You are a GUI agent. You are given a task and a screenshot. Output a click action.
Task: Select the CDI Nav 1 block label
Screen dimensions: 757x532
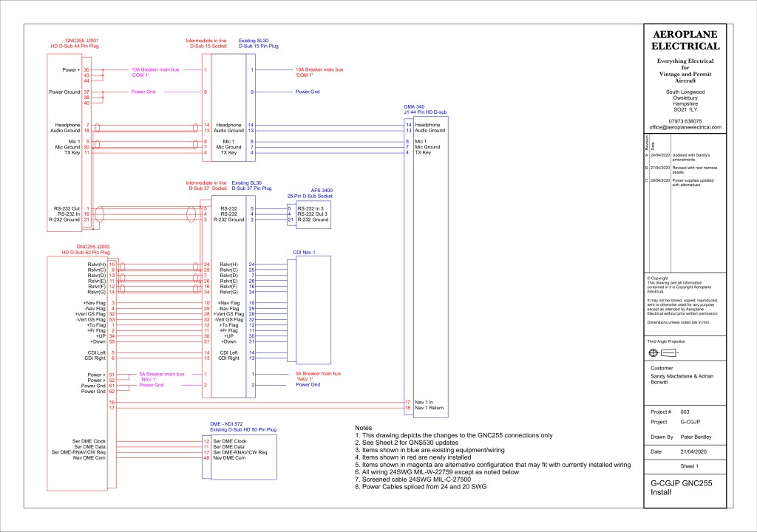(304, 252)
